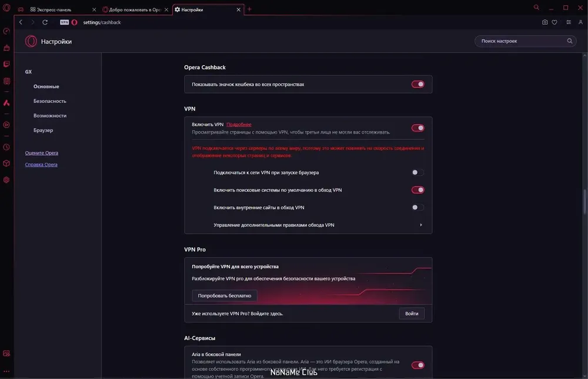Close the Экспресс-панель tab
This screenshot has width=588, height=379.
tap(94, 10)
